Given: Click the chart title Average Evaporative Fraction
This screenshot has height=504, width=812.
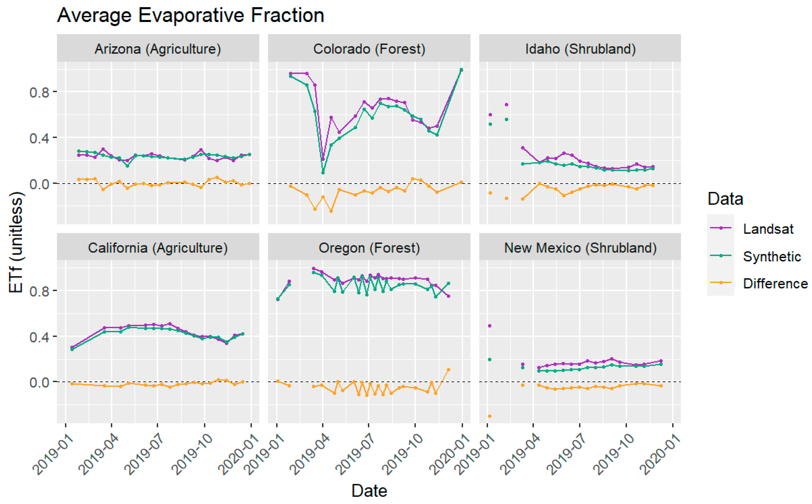Looking at the screenshot, I should (190, 15).
